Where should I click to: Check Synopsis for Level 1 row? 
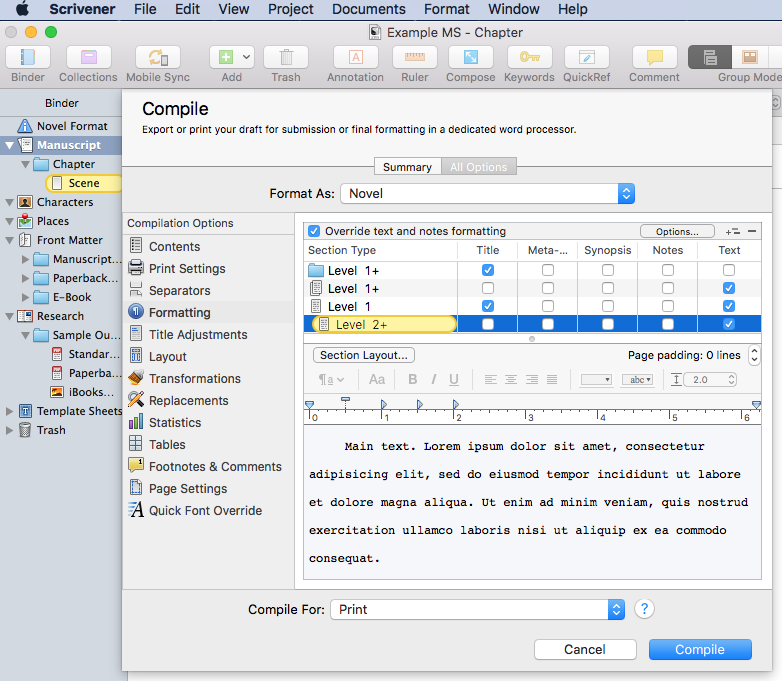click(607, 306)
